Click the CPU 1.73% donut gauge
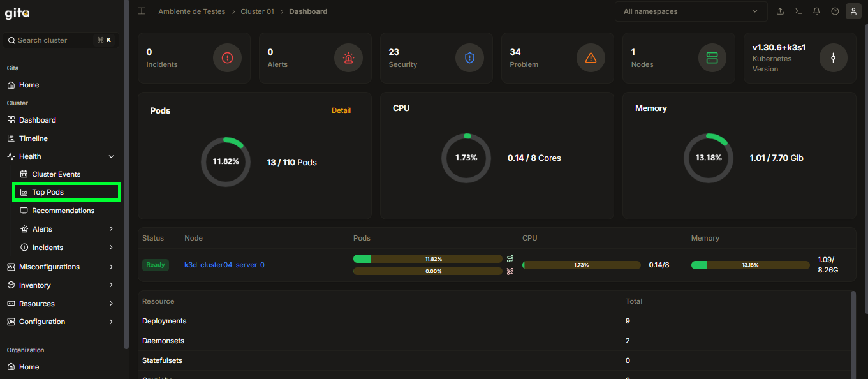This screenshot has height=379, width=868. (x=466, y=158)
